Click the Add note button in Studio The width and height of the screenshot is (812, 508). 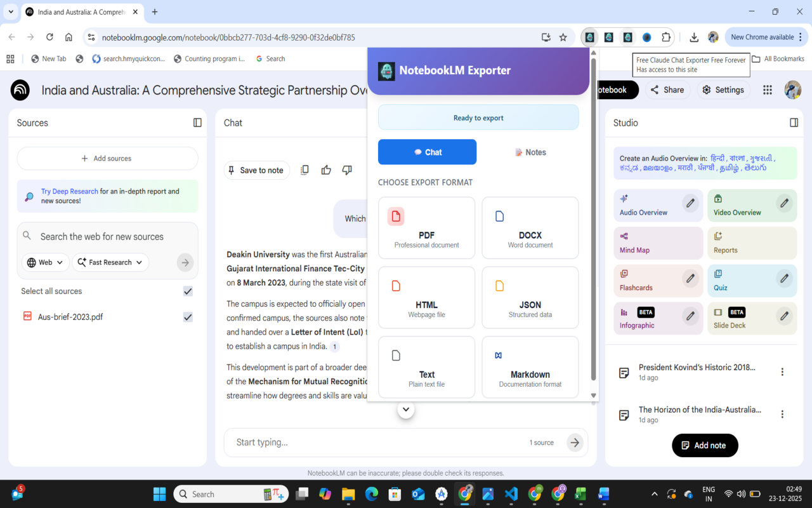click(x=705, y=445)
